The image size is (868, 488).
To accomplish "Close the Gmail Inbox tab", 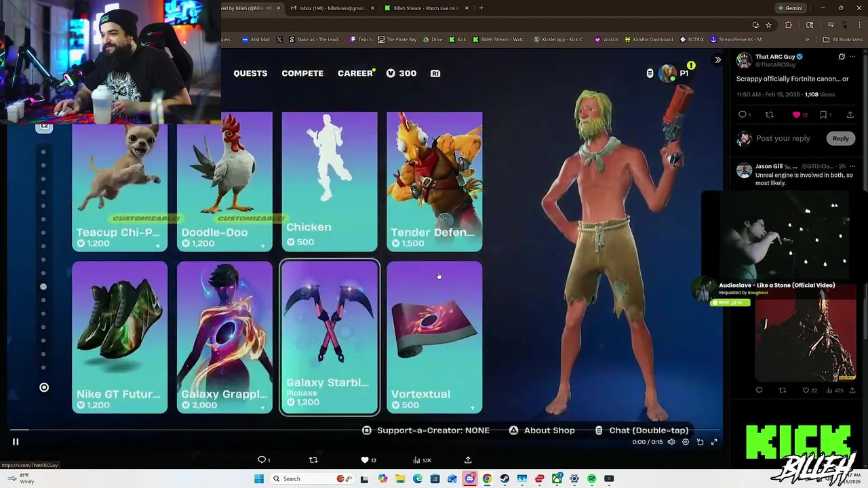I will [x=372, y=8].
